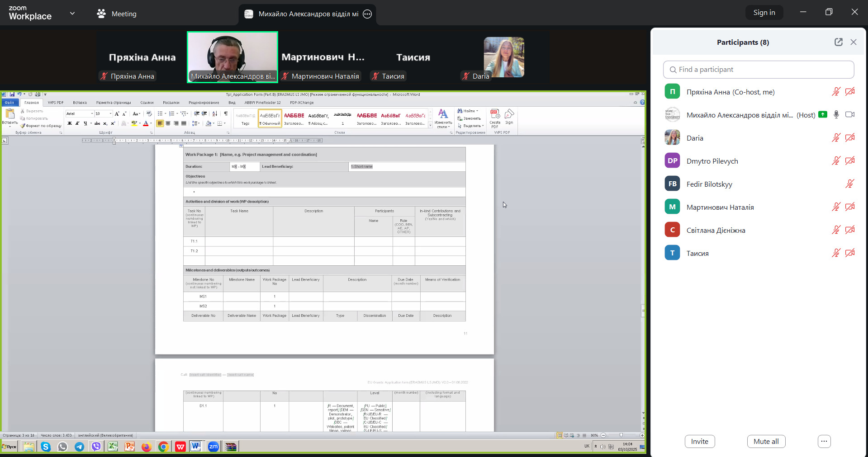
Task: Open the font size dropdown in Word ribbon
Action: click(110, 114)
